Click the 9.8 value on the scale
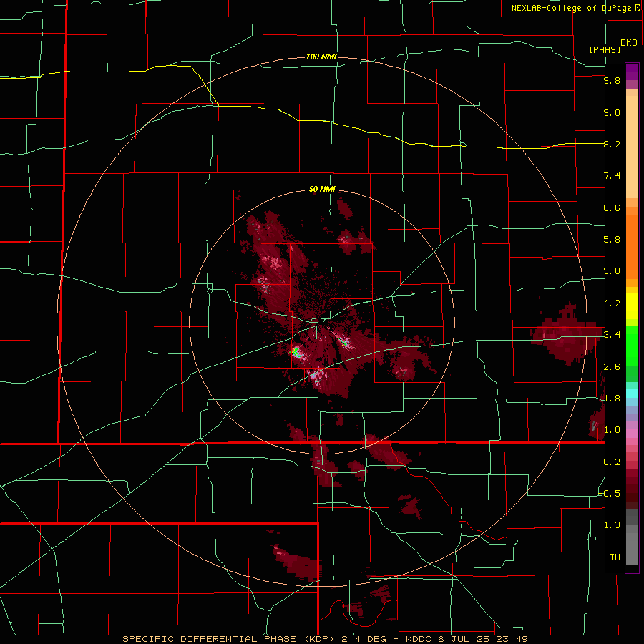This screenshot has width=644, height=644. click(x=612, y=81)
